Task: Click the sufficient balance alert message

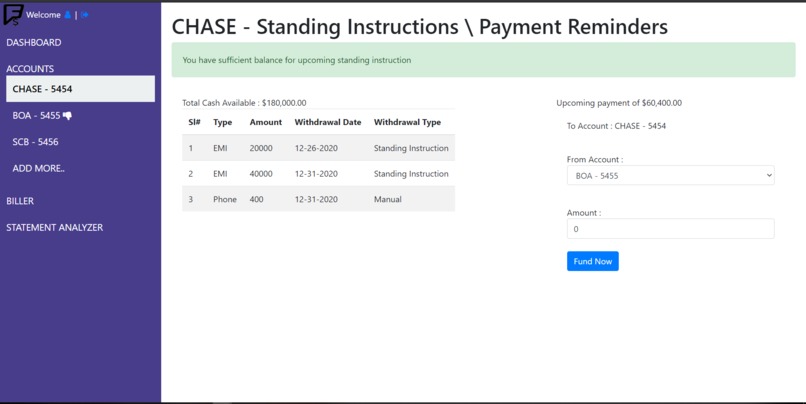Action: [483, 60]
